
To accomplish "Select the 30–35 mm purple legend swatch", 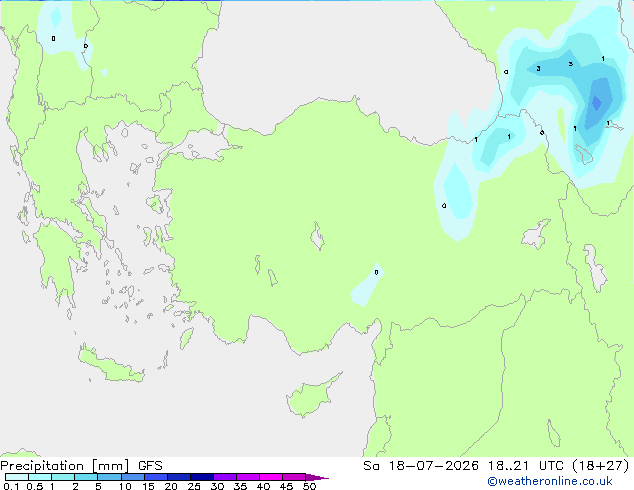I will click(x=225, y=477).
